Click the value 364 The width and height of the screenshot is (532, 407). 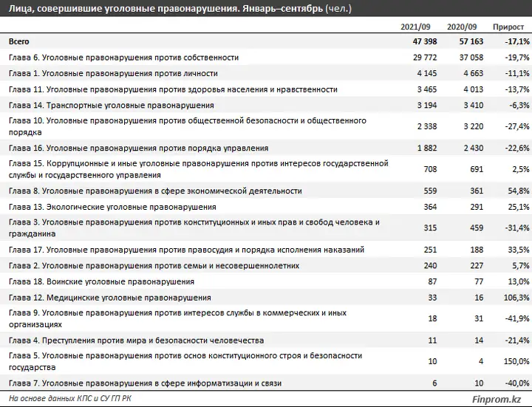430,207
